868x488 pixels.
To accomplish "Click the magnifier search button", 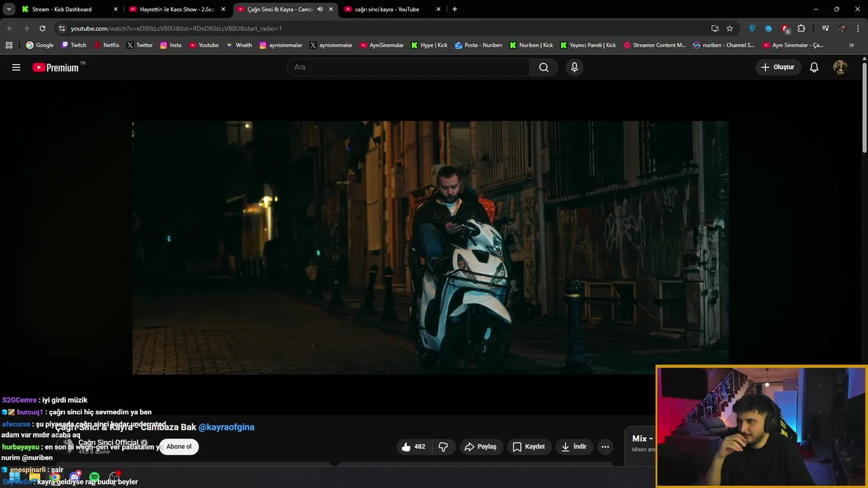I will point(544,67).
